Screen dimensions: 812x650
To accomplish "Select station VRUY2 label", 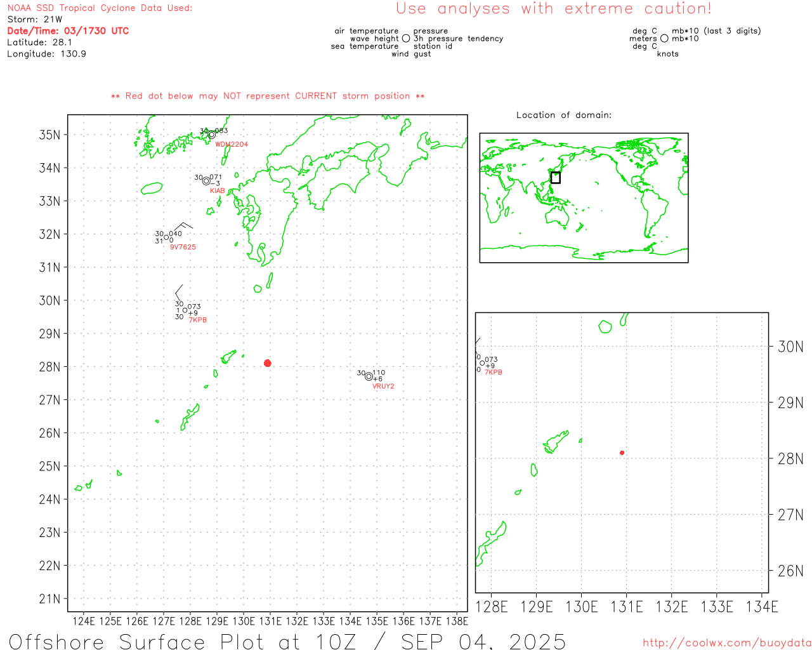I will click(383, 386).
